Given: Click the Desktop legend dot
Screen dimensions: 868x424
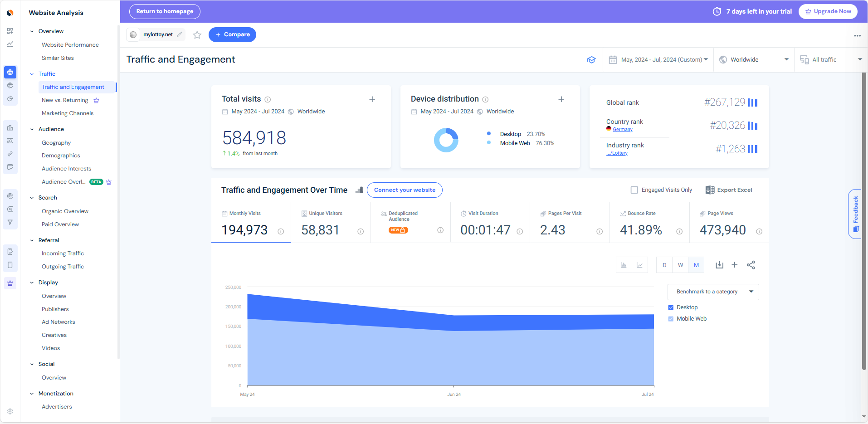Looking at the screenshot, I should tap(489, 134).
